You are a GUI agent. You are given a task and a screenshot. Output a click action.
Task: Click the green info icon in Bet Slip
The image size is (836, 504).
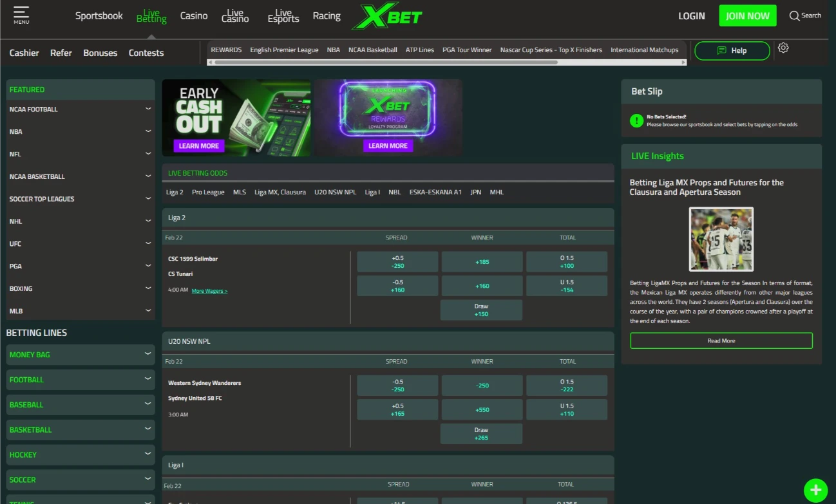coord(637,120)
